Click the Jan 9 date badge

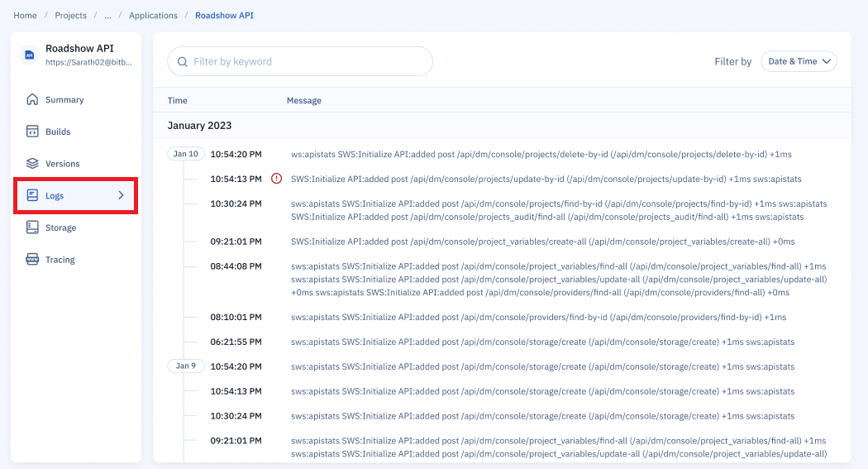(x=185, y=366)
